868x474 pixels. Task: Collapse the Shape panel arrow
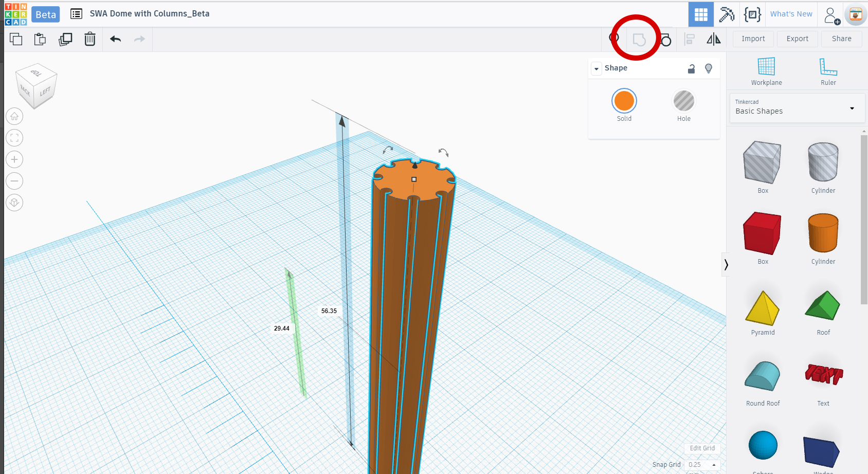tap(596, 68)
